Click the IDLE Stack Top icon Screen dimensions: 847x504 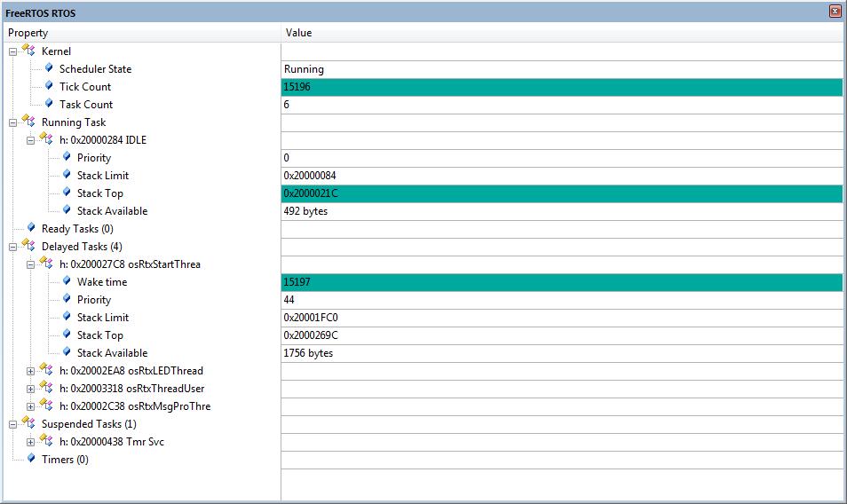(x=67, y=192)
